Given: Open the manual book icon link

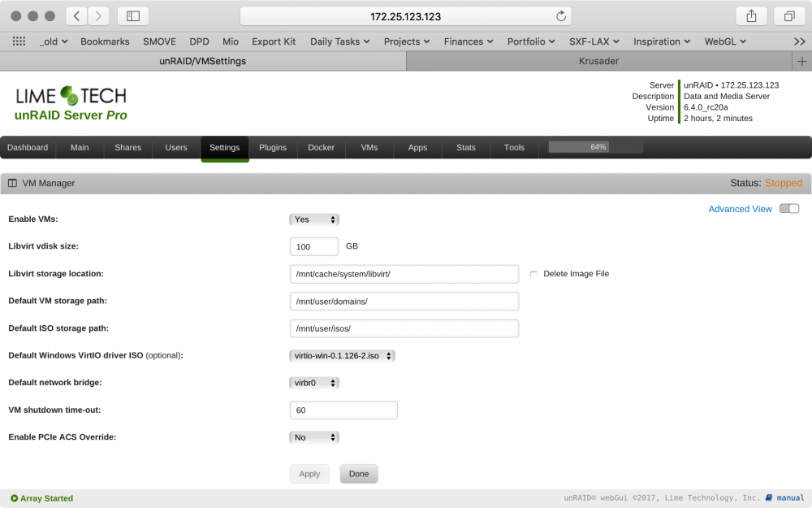Looking at the screenshot, I should point(769,497).
